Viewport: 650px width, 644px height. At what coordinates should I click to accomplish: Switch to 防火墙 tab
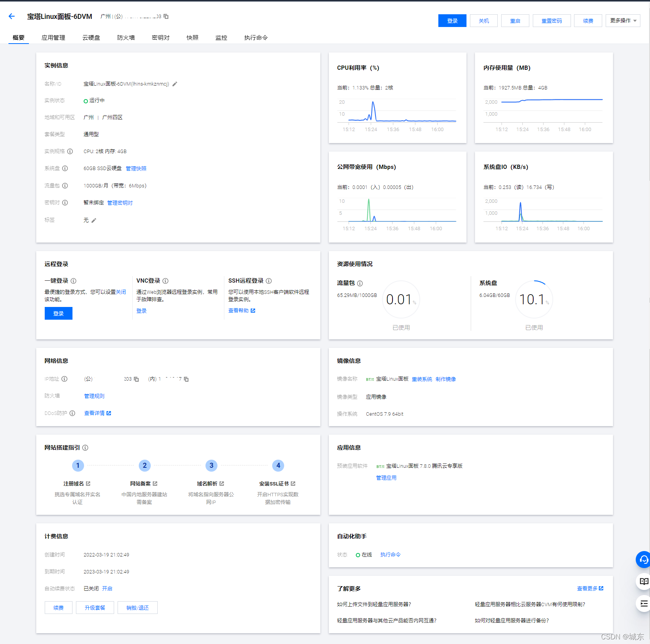(x=126, y=37)
